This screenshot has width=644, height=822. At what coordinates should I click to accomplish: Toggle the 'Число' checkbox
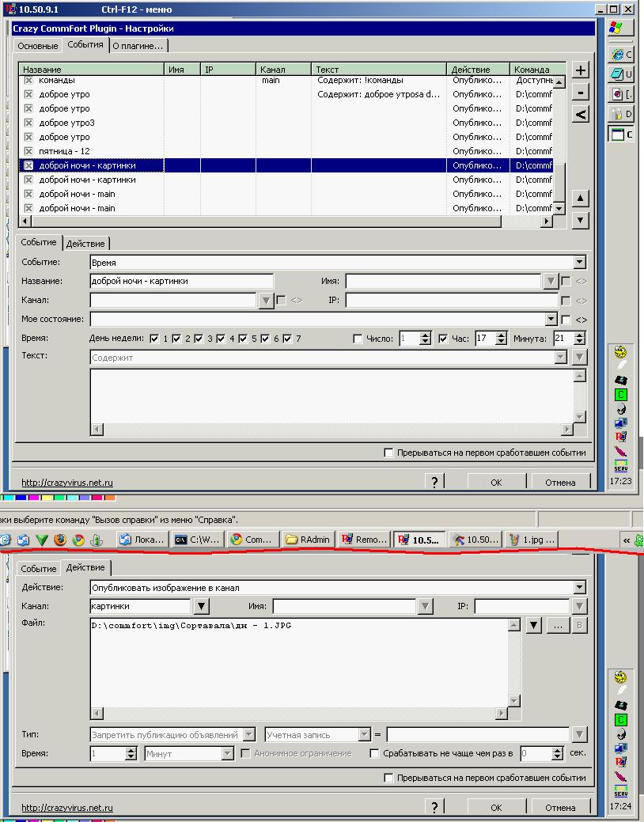tap(358, 339)
